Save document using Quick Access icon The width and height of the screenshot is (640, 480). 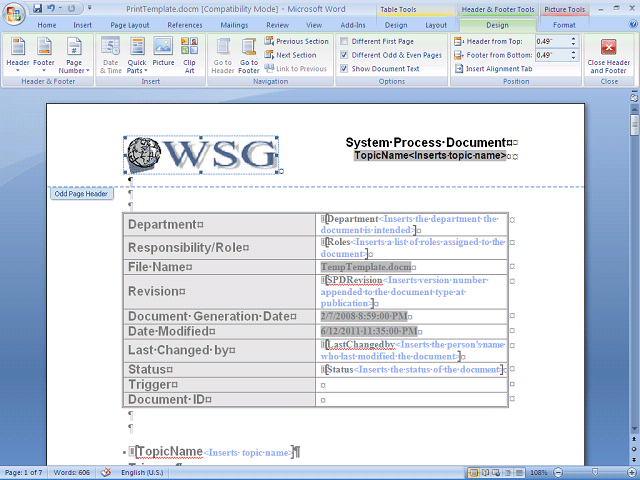38,8
